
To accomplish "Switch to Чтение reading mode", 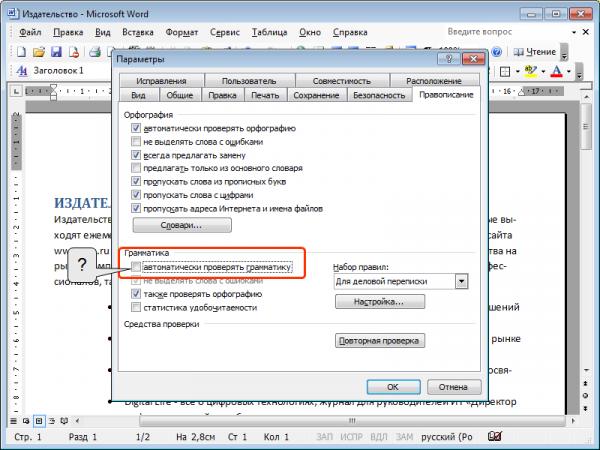I will (x=534, y=52).
